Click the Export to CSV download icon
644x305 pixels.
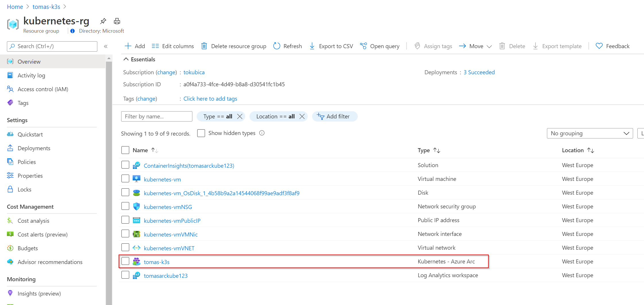point(312,46)
